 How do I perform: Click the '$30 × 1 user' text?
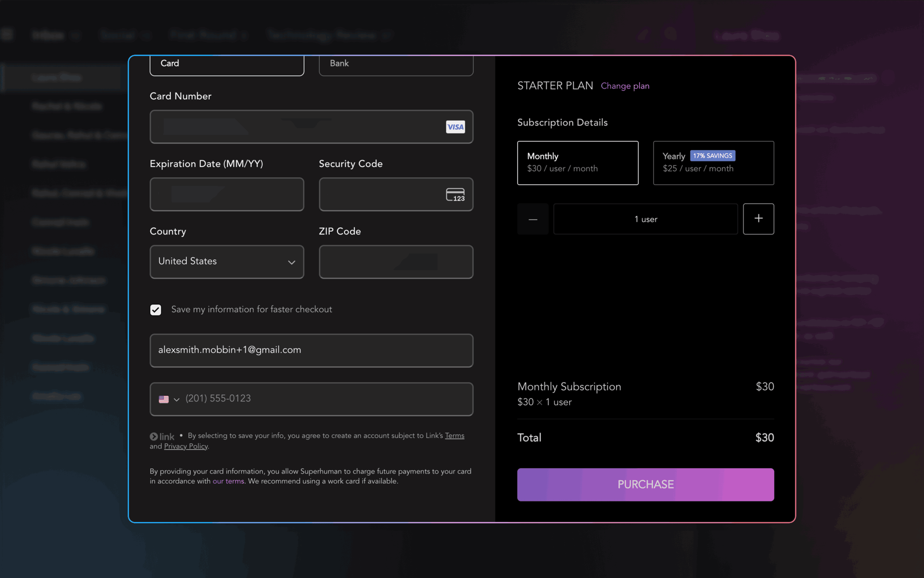544,402
